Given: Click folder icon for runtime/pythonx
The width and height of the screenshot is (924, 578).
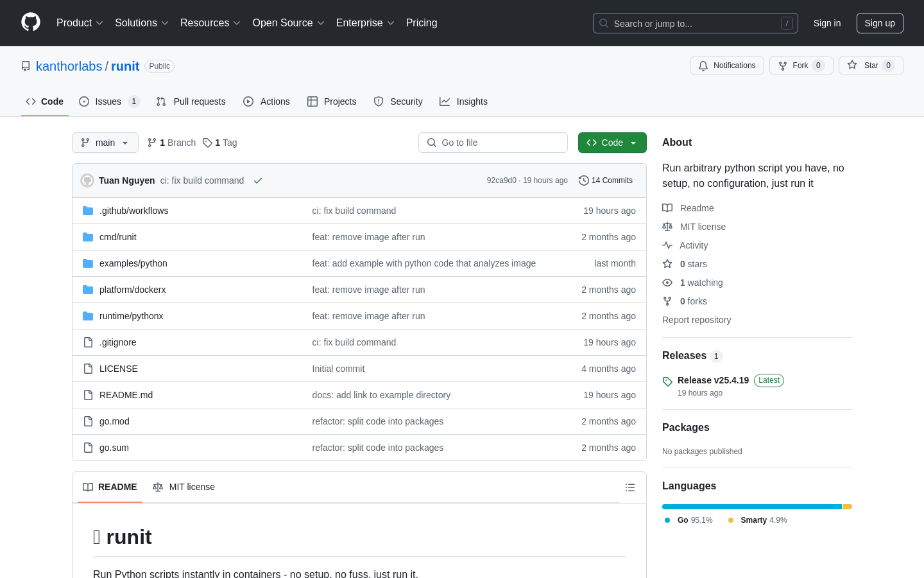Looking at the screenshot, I should [88, 316].
